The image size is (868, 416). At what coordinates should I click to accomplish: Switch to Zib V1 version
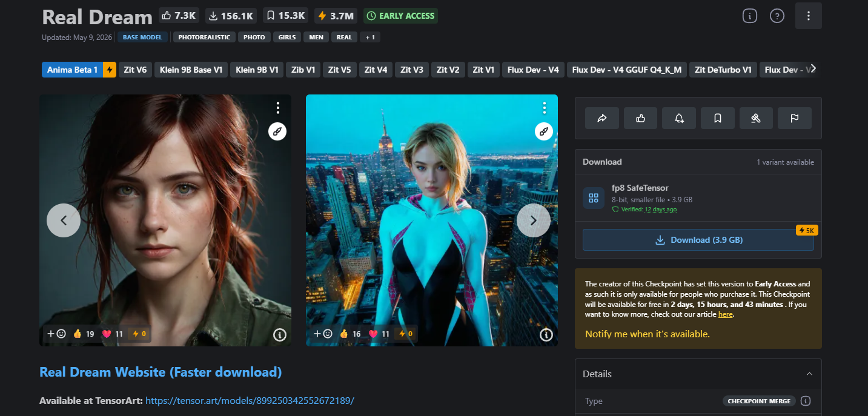coord(303,70)
